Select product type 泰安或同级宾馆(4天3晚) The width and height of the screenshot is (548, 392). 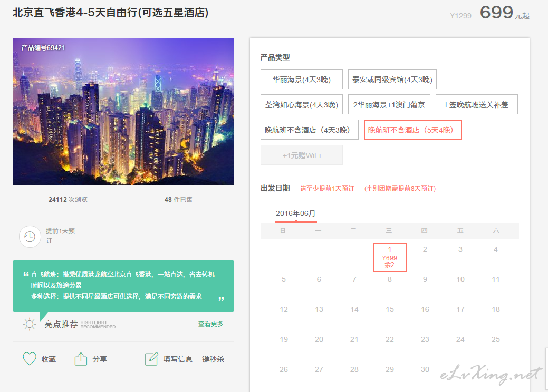(x=392, y=79)
